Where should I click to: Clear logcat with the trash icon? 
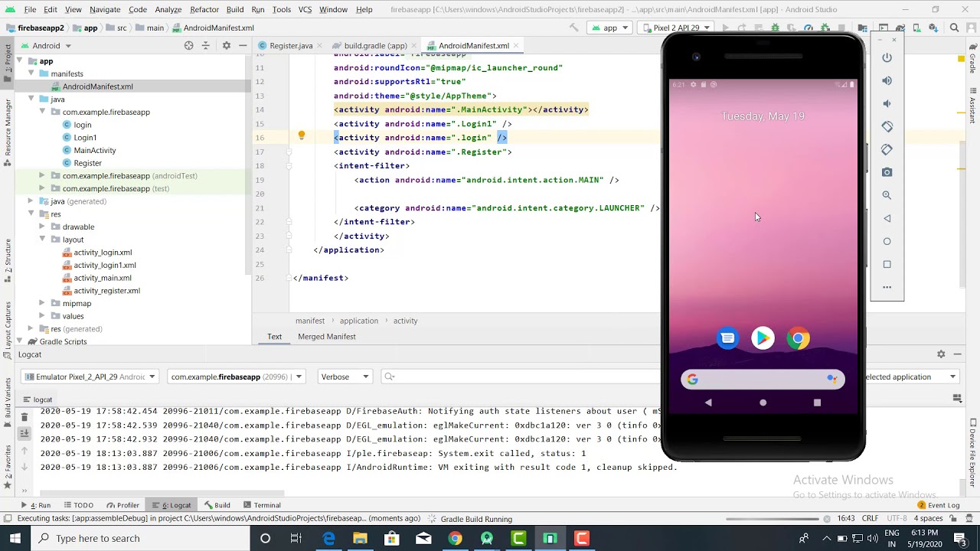24,417
